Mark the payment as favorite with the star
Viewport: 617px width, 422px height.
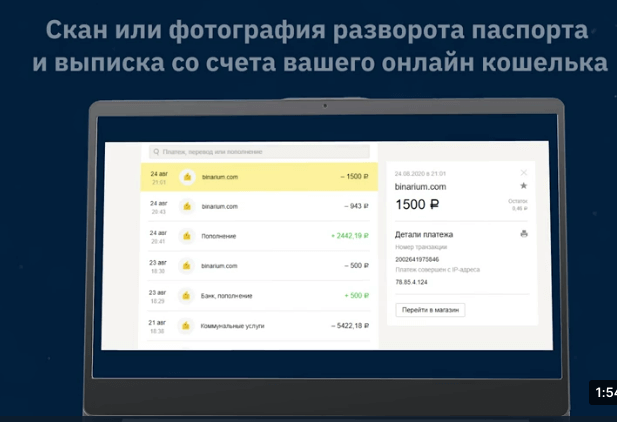524,186
